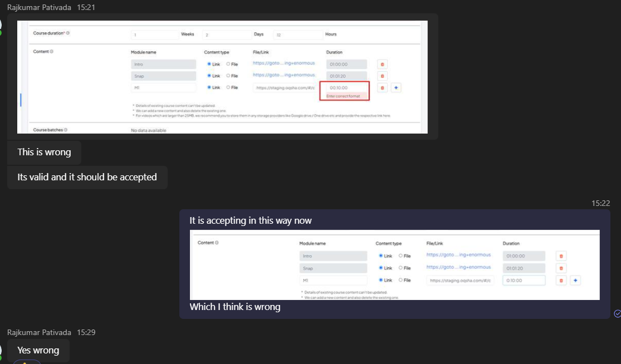Click the message read receipt checkmark icon
Image resolution: width=621 pixels, height=364 pixels.
click(617, 313)
